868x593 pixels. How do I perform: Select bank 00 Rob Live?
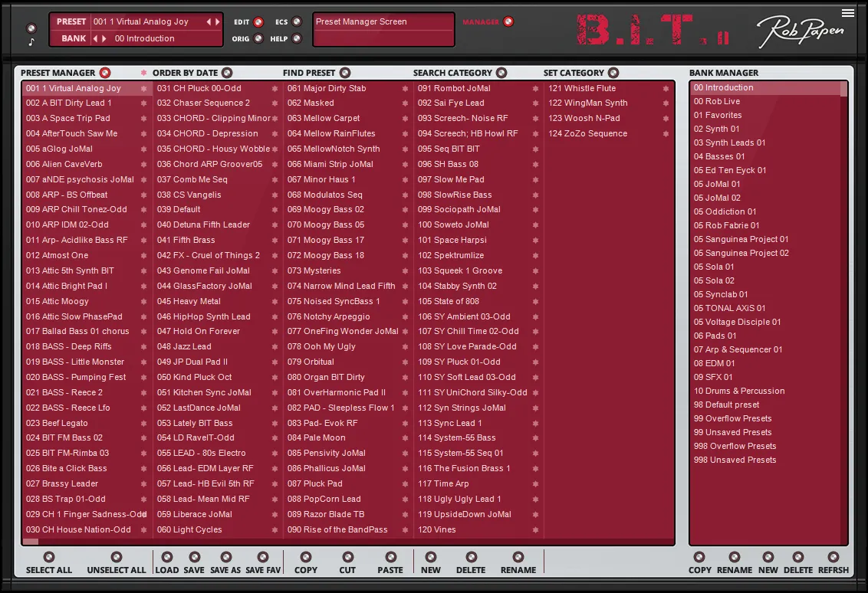coord(765,101)
